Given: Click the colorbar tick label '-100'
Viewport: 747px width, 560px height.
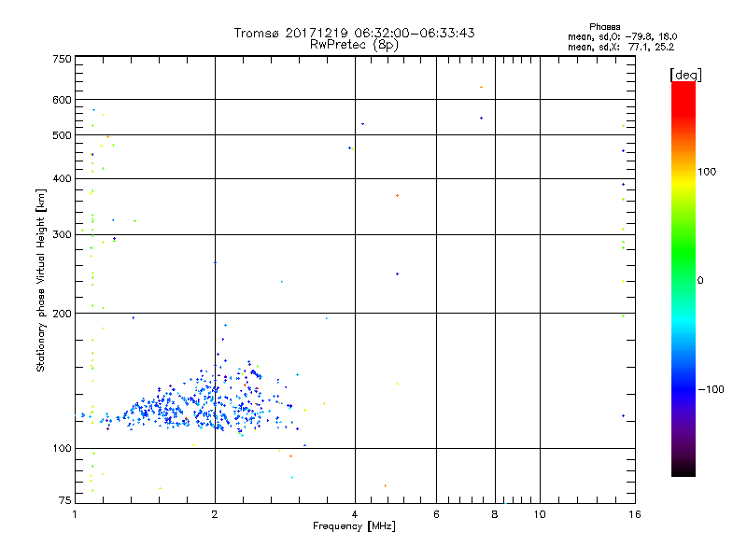Looking at the screenshot, I should click(711, 389).
